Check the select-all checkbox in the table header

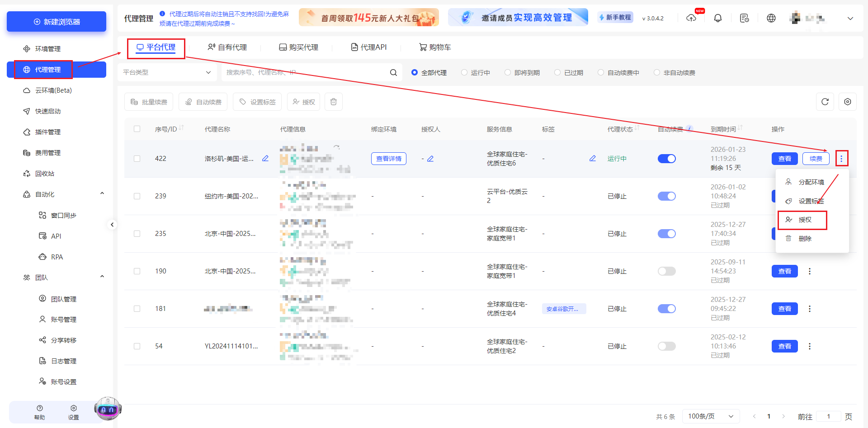(x=137, y=129)
